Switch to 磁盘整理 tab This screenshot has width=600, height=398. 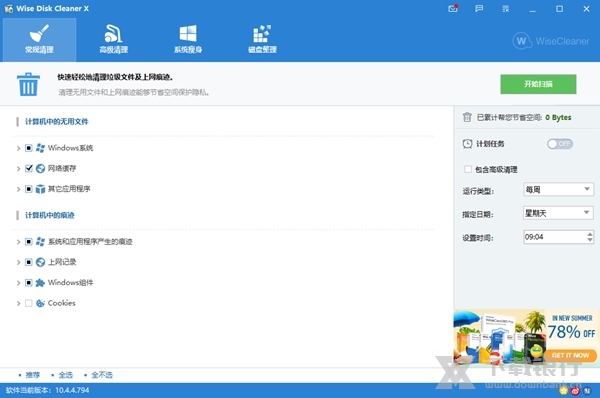click(x=262, y=40)
